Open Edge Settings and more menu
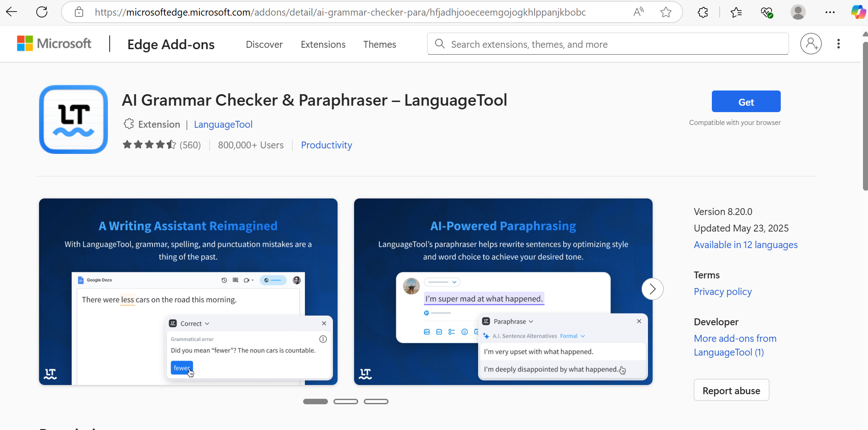The width and height of the screenshot is (868, 430). [830, 12]
